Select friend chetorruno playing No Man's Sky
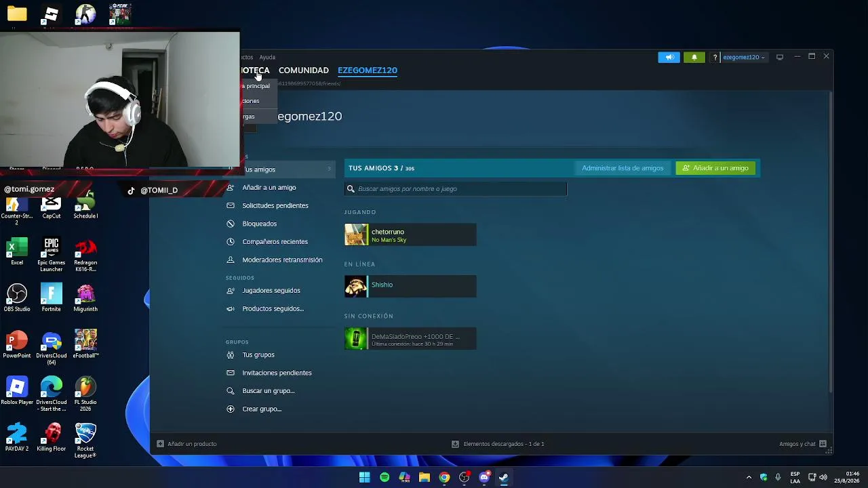868x488 pixels. click(410, 235)
